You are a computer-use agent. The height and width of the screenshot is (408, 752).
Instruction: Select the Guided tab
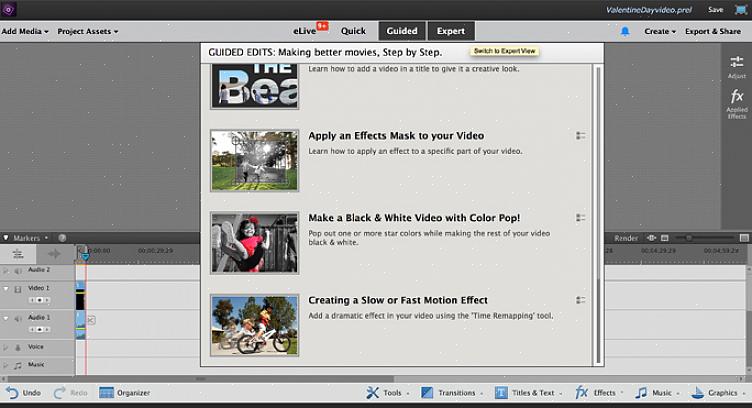pos(402,31)
